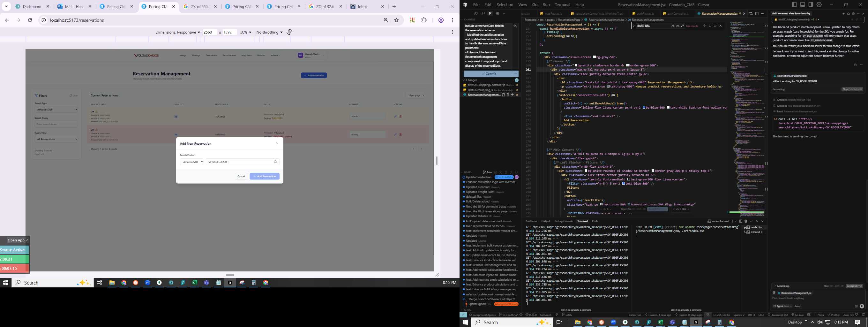Edit the reservation with comment 'testing'
868x327 pixels.
[395, 134]
